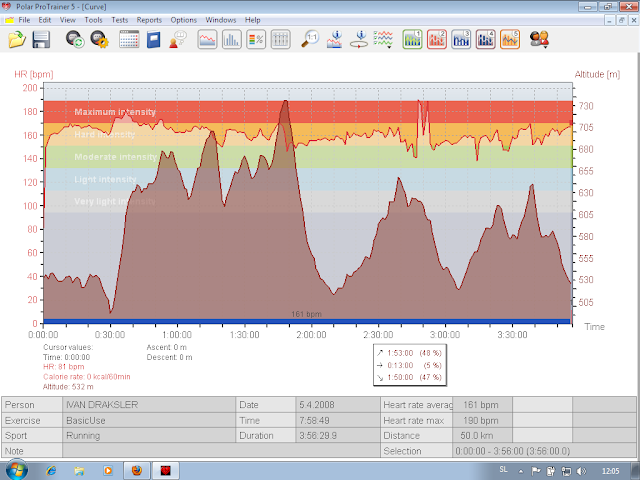Click the BasicUse exercise cell

(x=149, y=420)
